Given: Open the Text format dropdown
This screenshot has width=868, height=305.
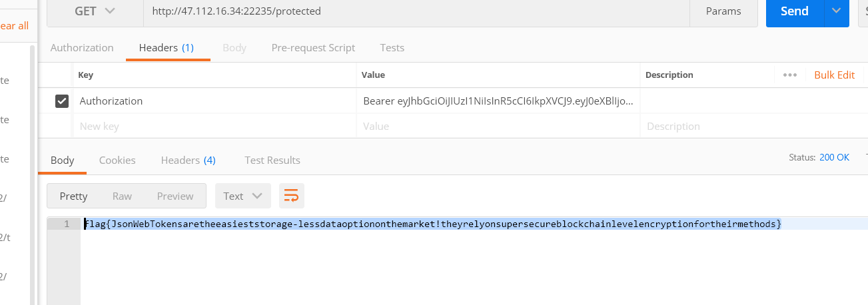Looking at the screenshot, I should (x=242, y=196).
